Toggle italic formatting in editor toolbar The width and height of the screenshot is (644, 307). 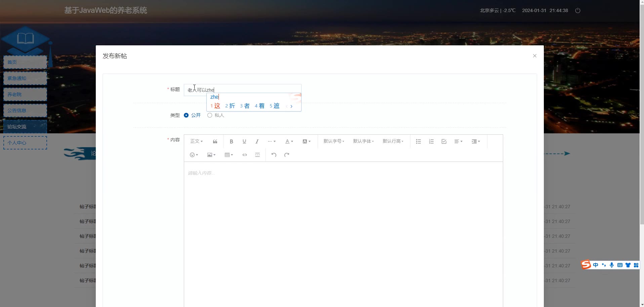tap(257, 141)
